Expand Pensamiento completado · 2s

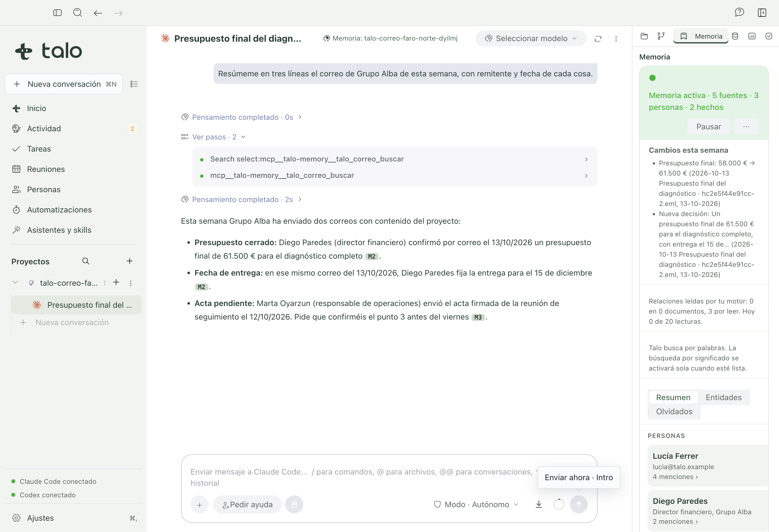point(241,200)
